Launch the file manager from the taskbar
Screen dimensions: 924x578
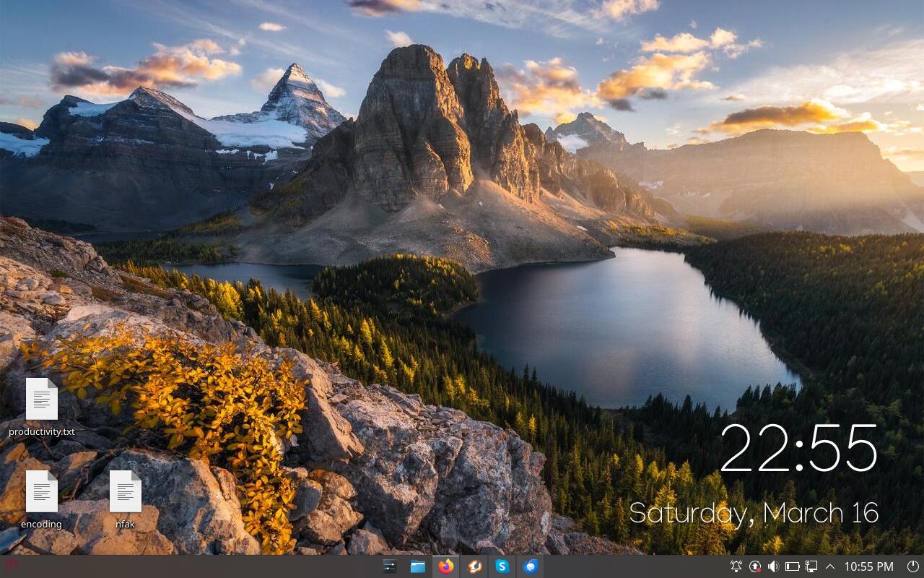(x=418, y=566)
